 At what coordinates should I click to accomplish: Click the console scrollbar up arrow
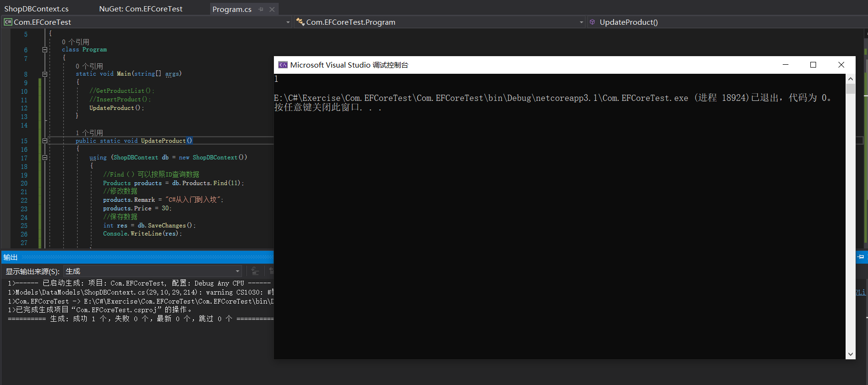850,79
